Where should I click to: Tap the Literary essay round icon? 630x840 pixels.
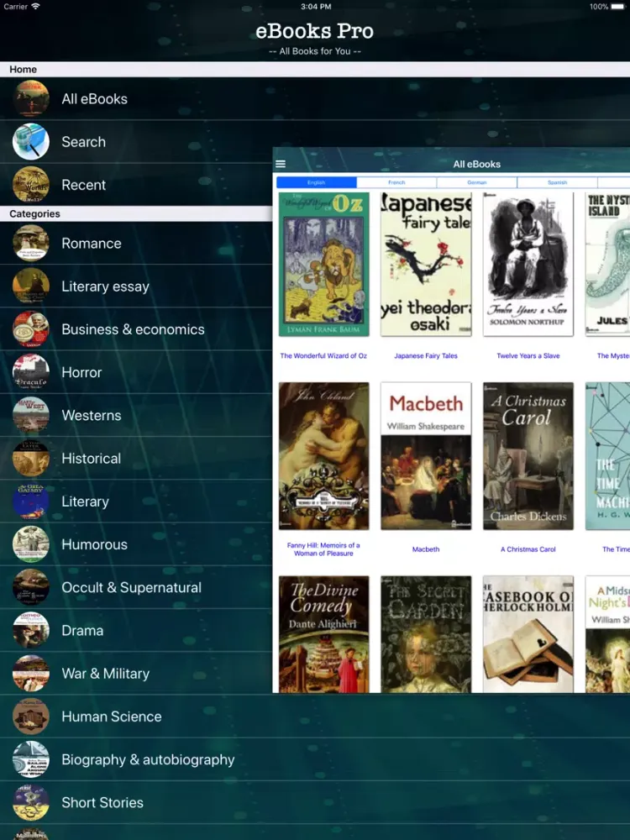pos(31,286)
